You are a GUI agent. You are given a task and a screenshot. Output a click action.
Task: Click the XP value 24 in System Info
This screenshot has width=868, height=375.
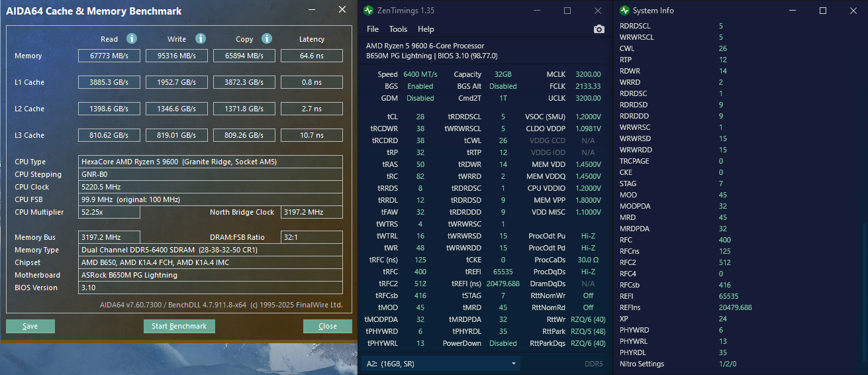(x=722, y=319)
